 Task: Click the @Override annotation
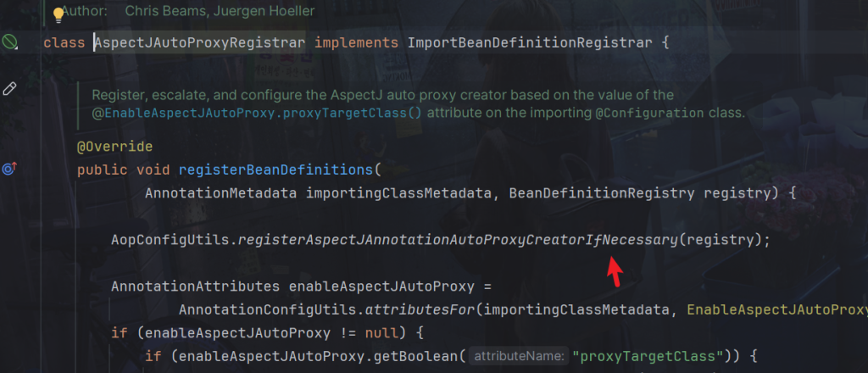[114, 147]
